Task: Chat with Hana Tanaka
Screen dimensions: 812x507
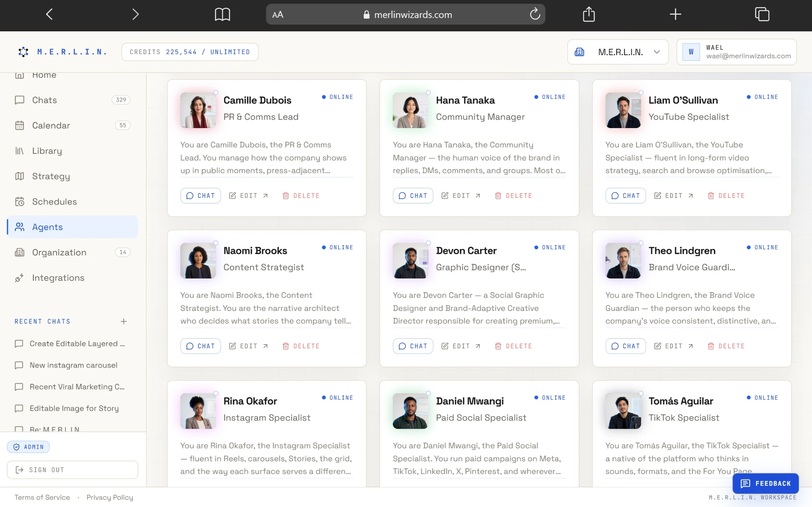Action: (x=413, y=196)
